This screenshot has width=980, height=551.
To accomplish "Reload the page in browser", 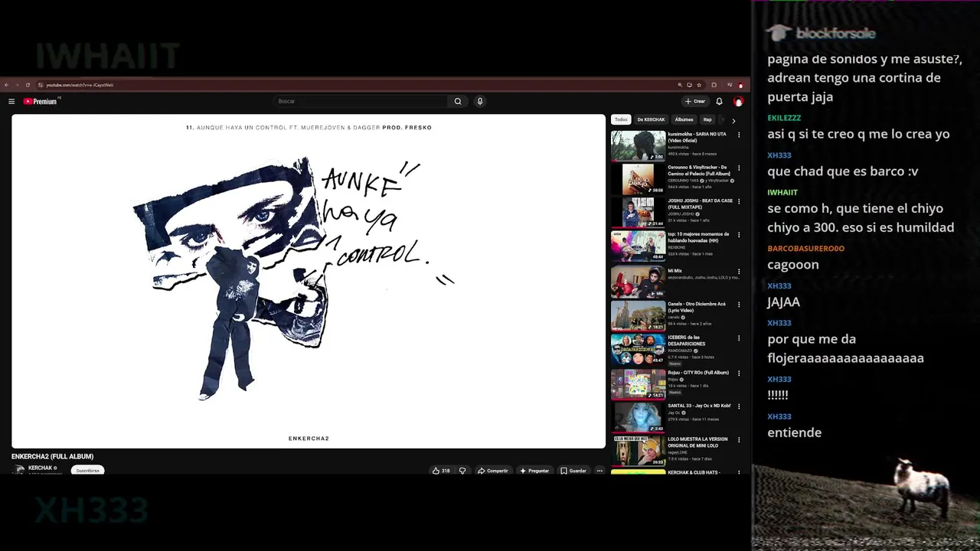I will (x=28, y=85).
